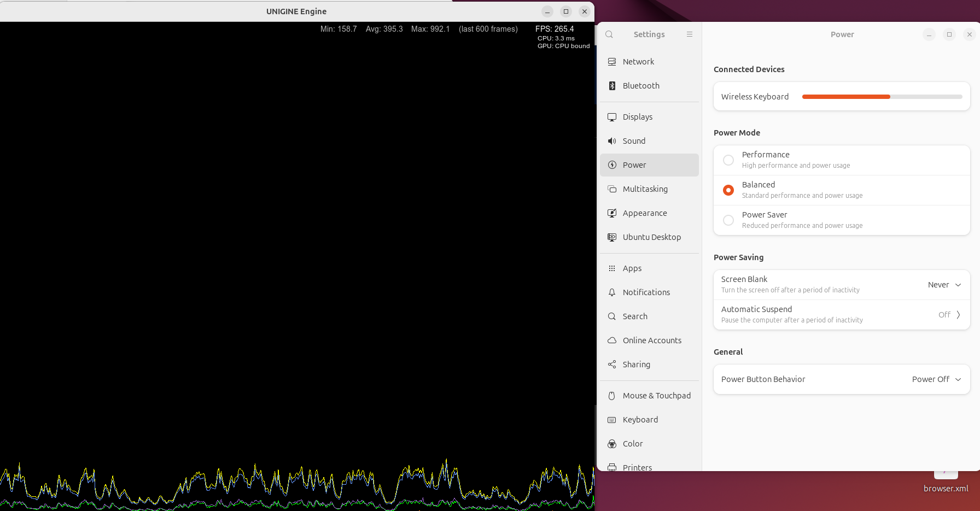Click the Power icon in the sidebar
980x511 pixels.
(612, 165)
